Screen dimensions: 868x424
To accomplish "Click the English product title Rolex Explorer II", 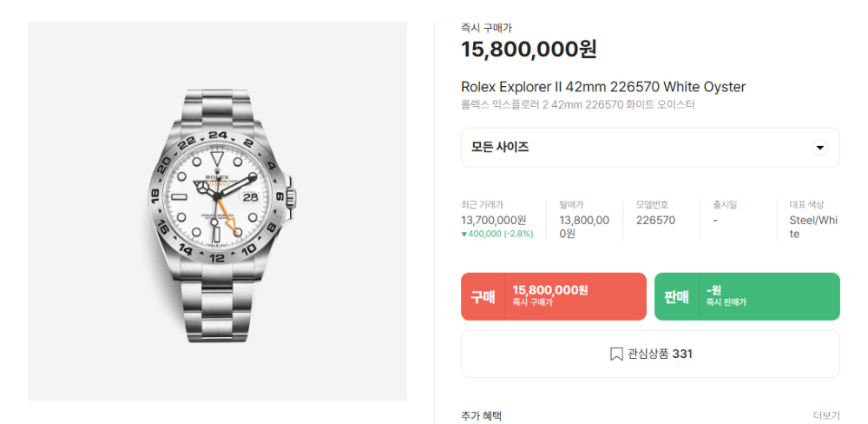I will point(602,87).
